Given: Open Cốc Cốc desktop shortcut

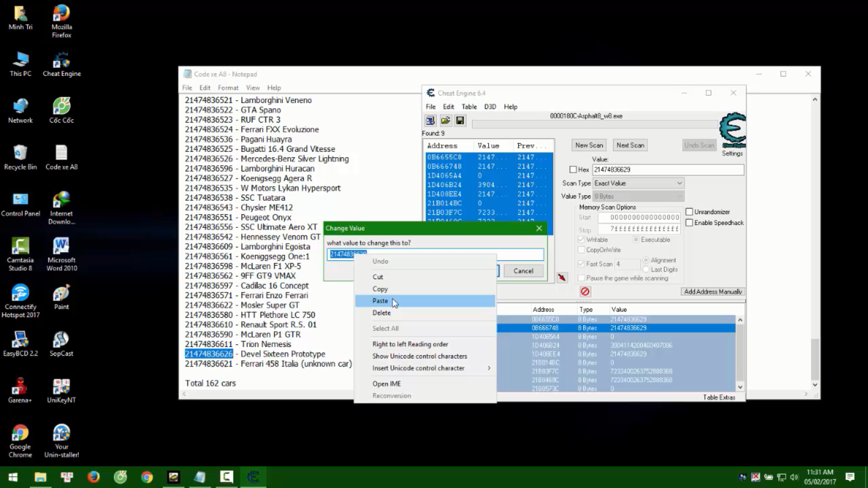Looking at the screenshot, I should pos(61,111).
